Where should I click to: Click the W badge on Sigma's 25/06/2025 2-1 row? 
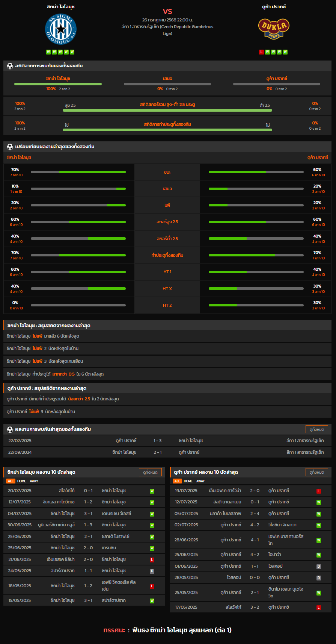(152, 537)
